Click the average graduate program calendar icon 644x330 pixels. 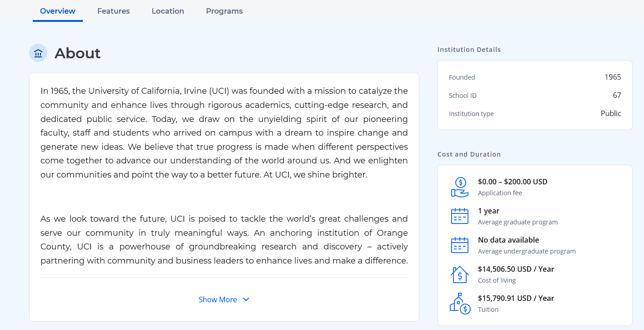click(459, 216)
